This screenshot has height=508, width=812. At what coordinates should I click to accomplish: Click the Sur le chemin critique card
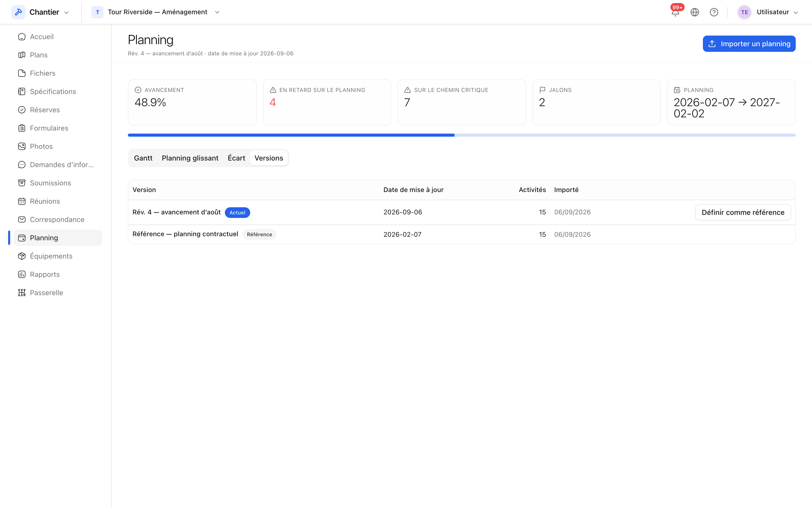[462, 102]
